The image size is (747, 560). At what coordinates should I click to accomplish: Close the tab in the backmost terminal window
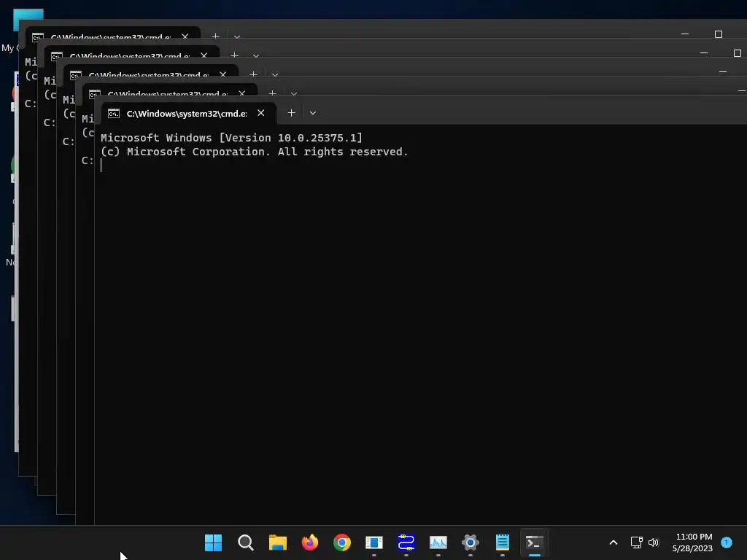(x=185, y=36)
